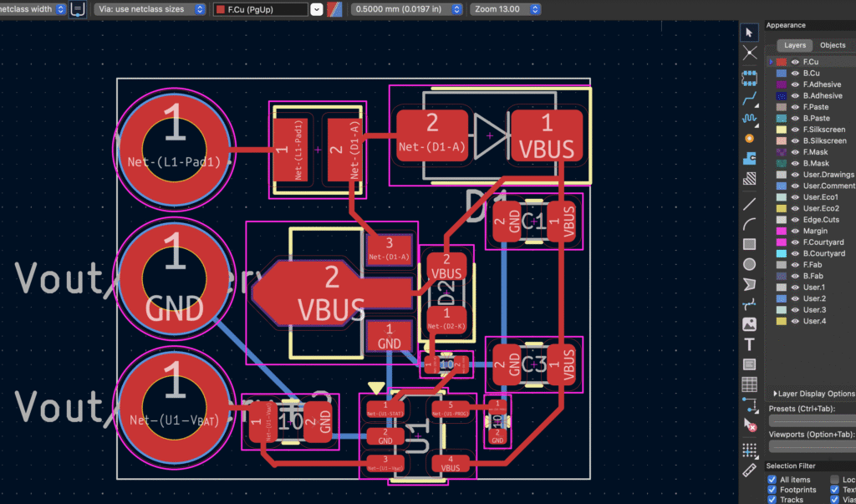Screen dimensions: 856x504
Task: Select the Add Text tool
Action: (750, 344)
